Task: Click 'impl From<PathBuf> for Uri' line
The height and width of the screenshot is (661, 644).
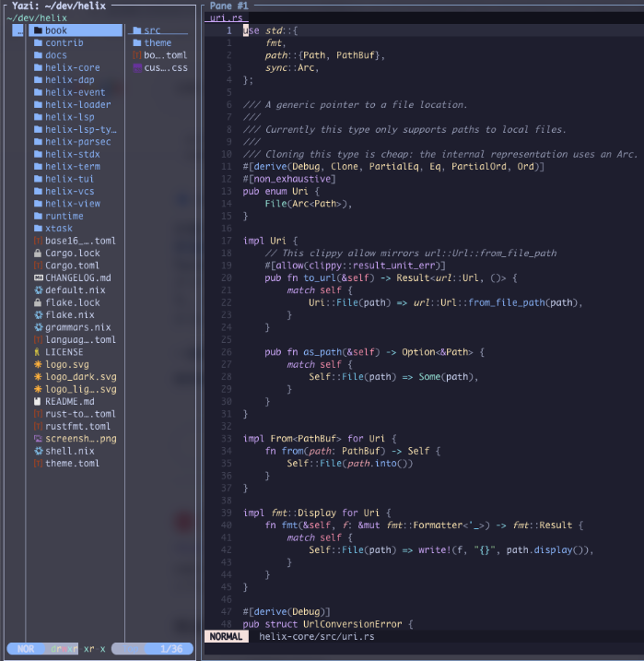Action: (320, 439)
